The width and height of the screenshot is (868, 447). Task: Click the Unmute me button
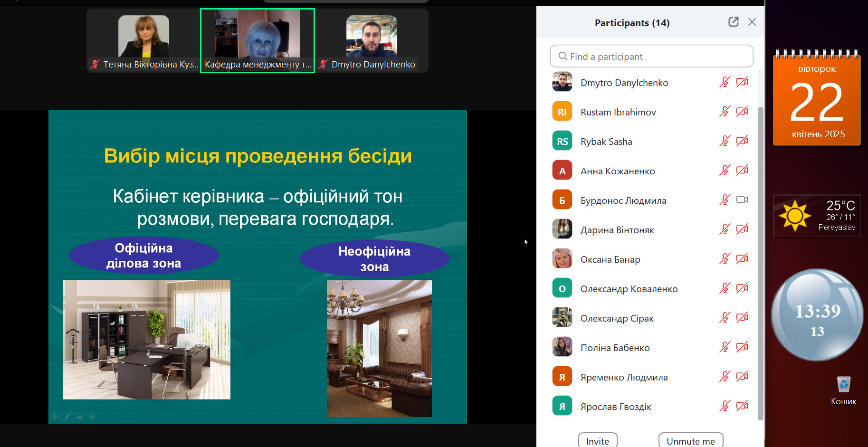[691, 441]
